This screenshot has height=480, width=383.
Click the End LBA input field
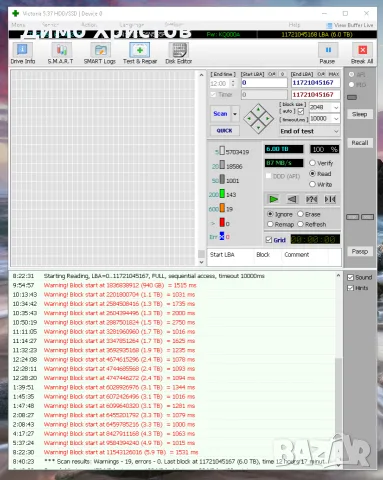tap(315, 83)
